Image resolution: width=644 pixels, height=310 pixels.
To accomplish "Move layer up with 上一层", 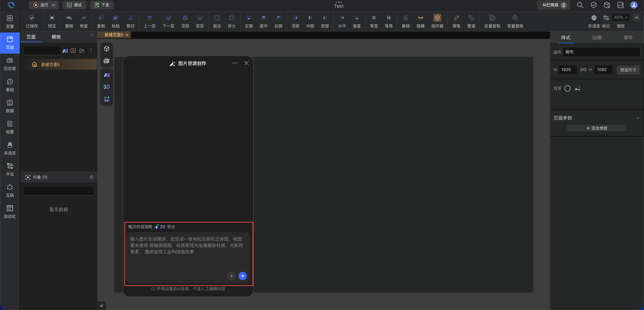I will [x=150, y=21].
